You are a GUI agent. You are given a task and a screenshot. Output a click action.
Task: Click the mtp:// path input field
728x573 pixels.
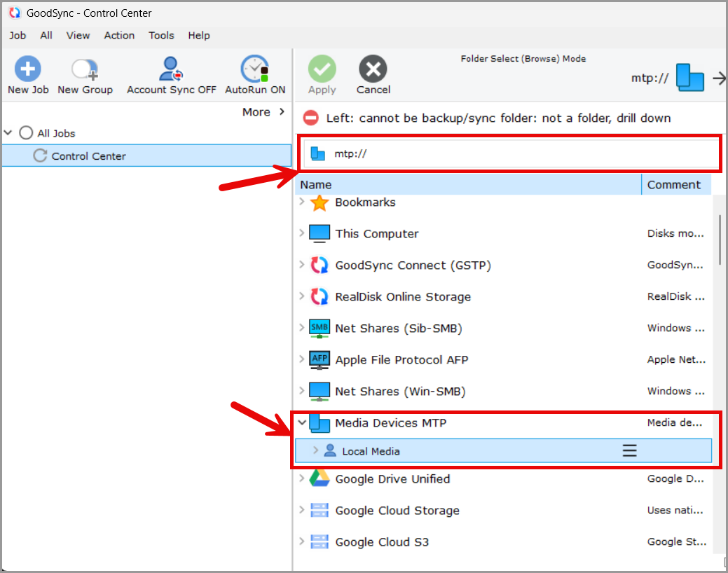click(x=511, y=153)
